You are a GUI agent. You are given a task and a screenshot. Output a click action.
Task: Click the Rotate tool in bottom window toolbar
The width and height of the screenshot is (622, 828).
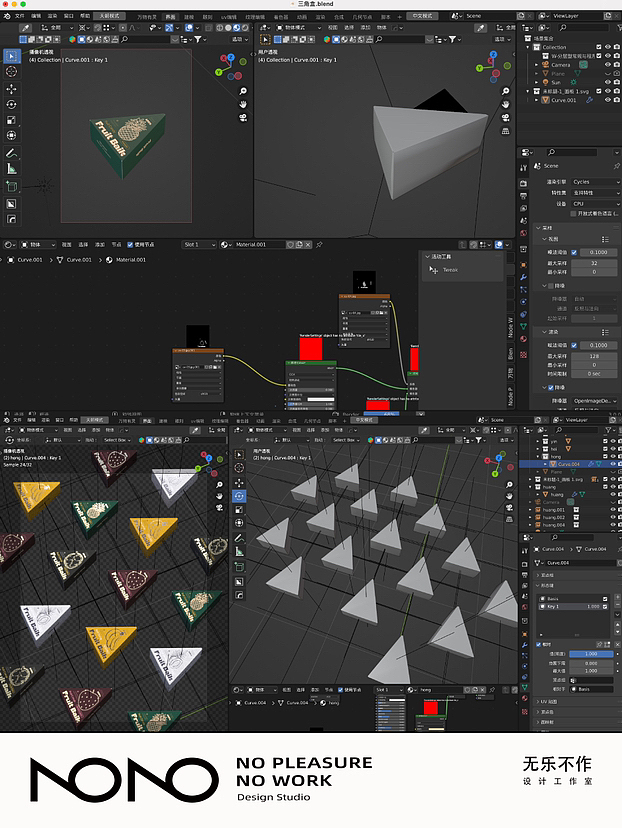coord(239,496)
